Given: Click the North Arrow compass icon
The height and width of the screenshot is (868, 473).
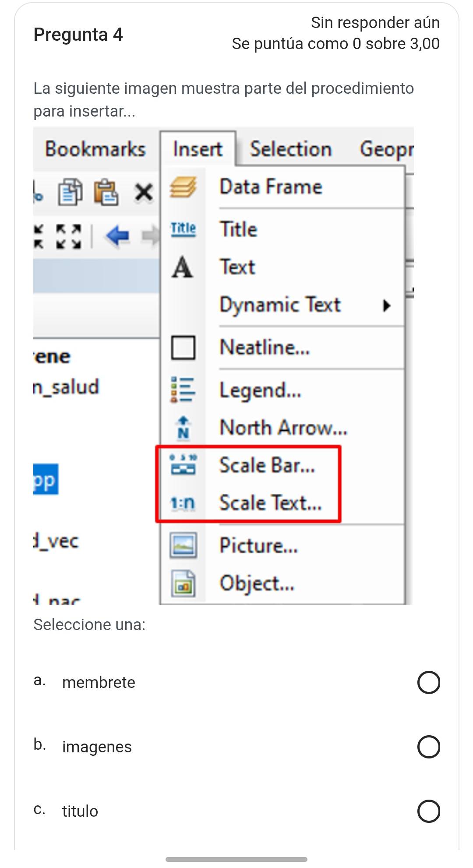Looking at the screenshot, I should point(183,428).
